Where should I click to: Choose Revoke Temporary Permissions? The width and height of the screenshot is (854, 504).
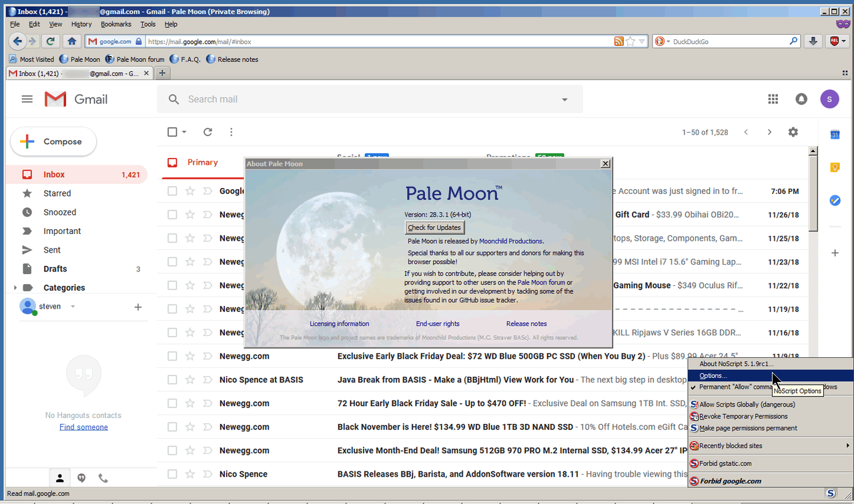pos(771,417)
